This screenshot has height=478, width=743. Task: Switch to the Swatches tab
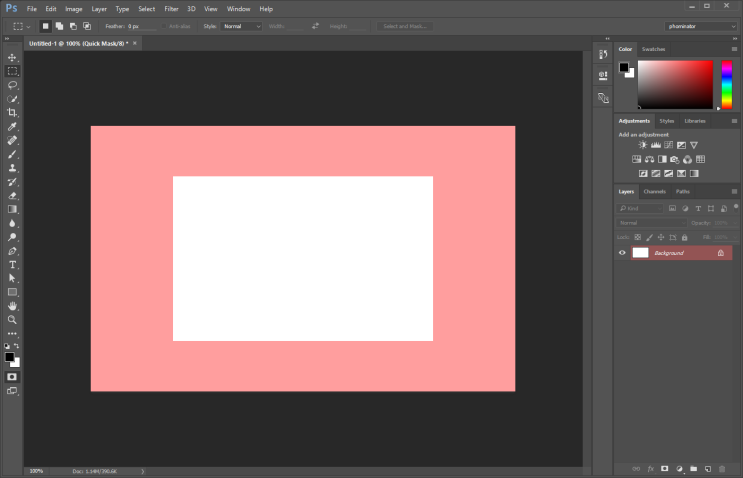(x=653, y=49)
